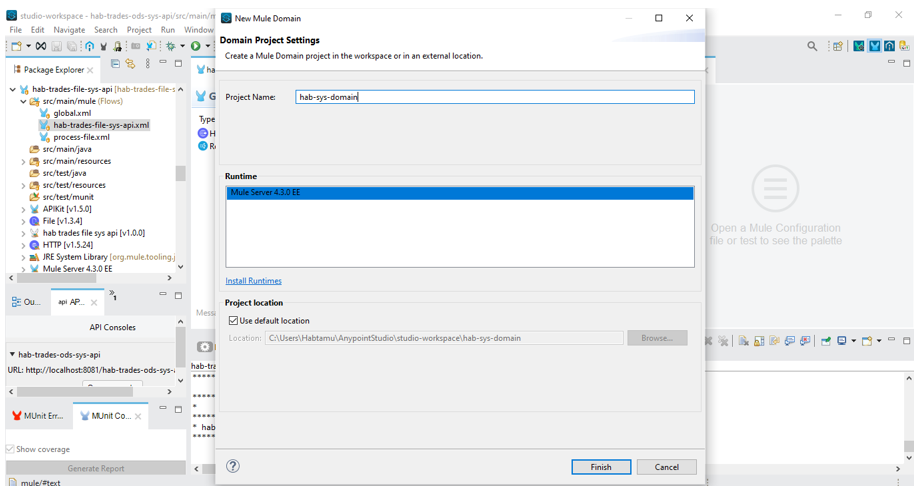This screenshot has height=491, width=917.
Task: Collapse the hab-trades-file-sys-api project node
Action: (13, 89)
